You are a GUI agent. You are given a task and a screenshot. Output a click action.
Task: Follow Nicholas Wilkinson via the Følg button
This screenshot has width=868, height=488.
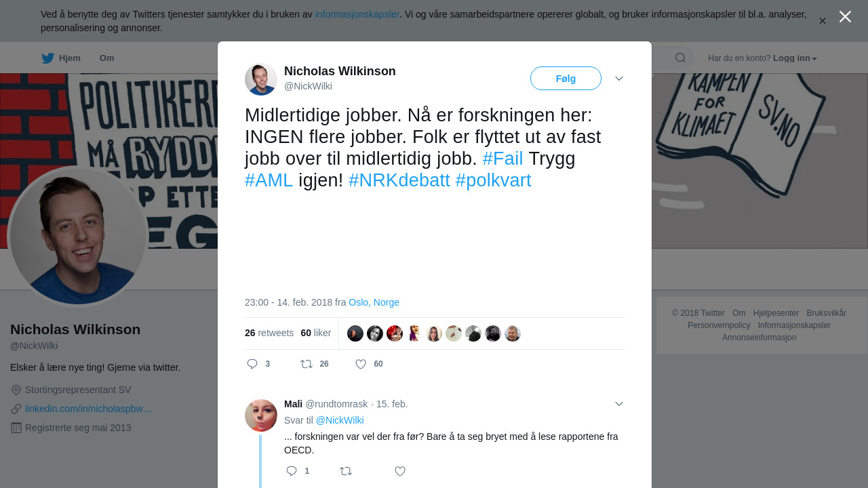[566, 79]
